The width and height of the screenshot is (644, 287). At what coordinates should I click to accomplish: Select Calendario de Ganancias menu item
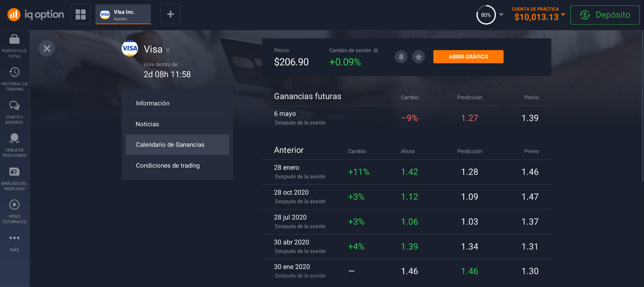coord(177,145)
